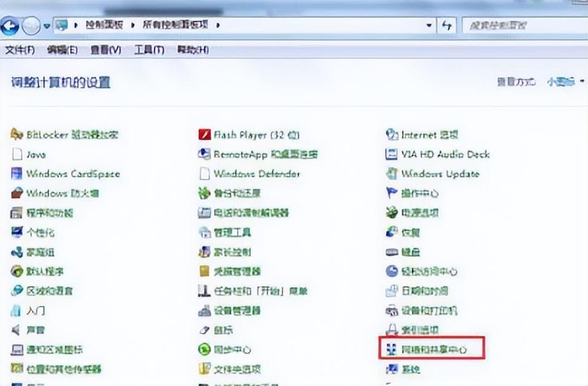Open 程序和功能 programs icon

17,213
